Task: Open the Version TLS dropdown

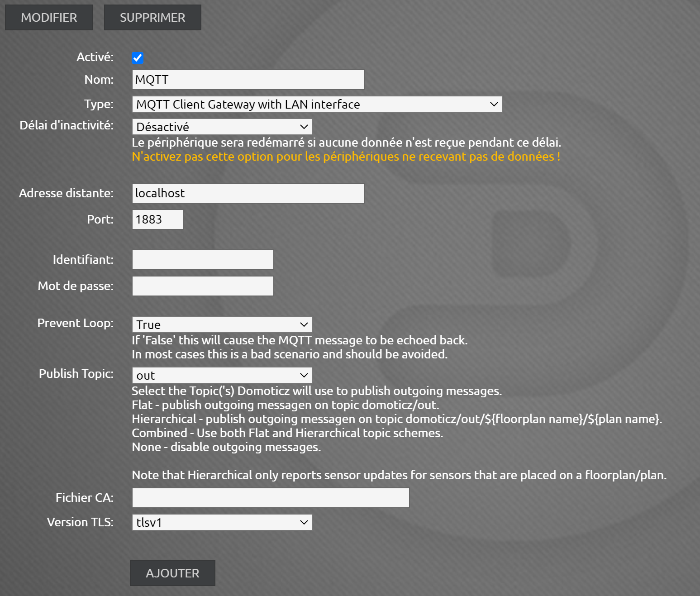Action: click(221, 522)
